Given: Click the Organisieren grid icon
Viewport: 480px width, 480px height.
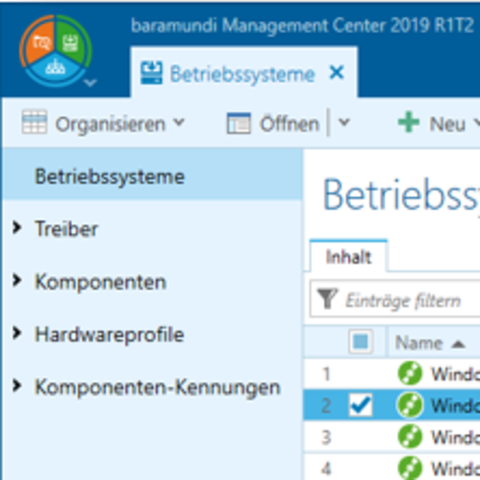Looking at the screenshot, I should coord(34,122).
